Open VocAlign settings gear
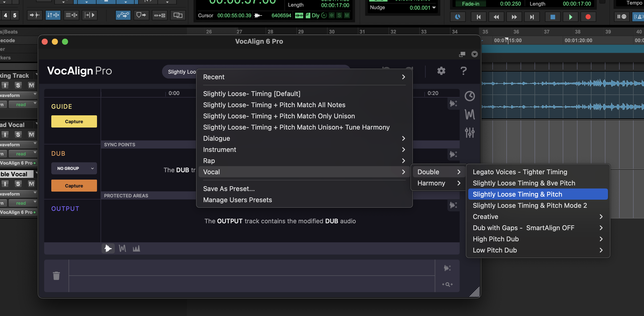Screen dimensions: 644x316 (441, 71)
